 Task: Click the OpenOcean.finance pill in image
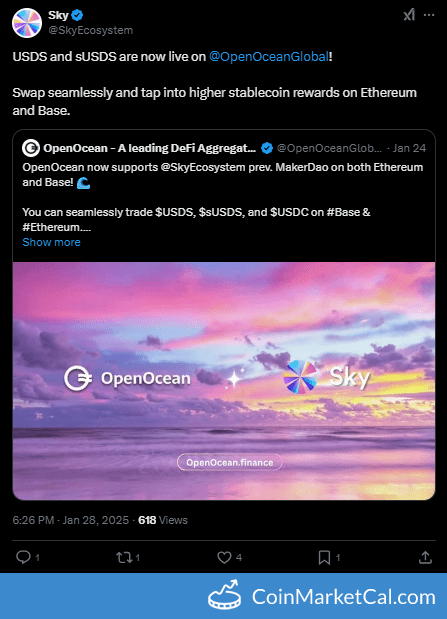click(229, 462)
